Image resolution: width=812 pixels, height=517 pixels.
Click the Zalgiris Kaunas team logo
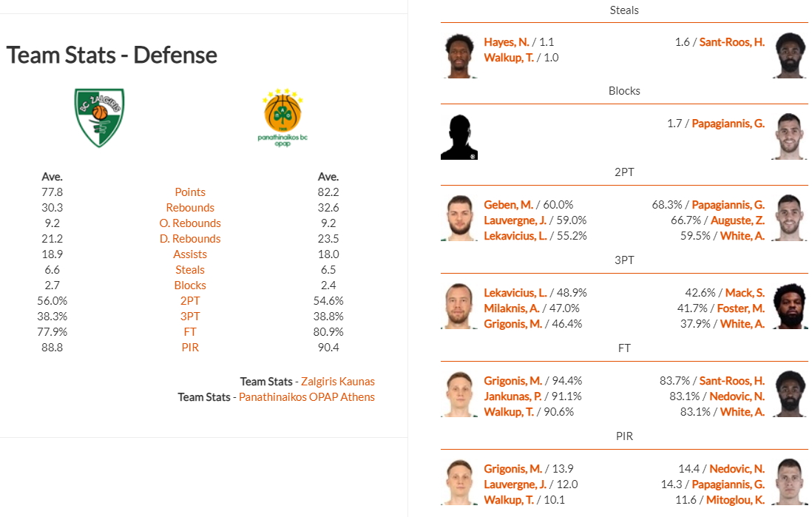(x=99, y=118)
